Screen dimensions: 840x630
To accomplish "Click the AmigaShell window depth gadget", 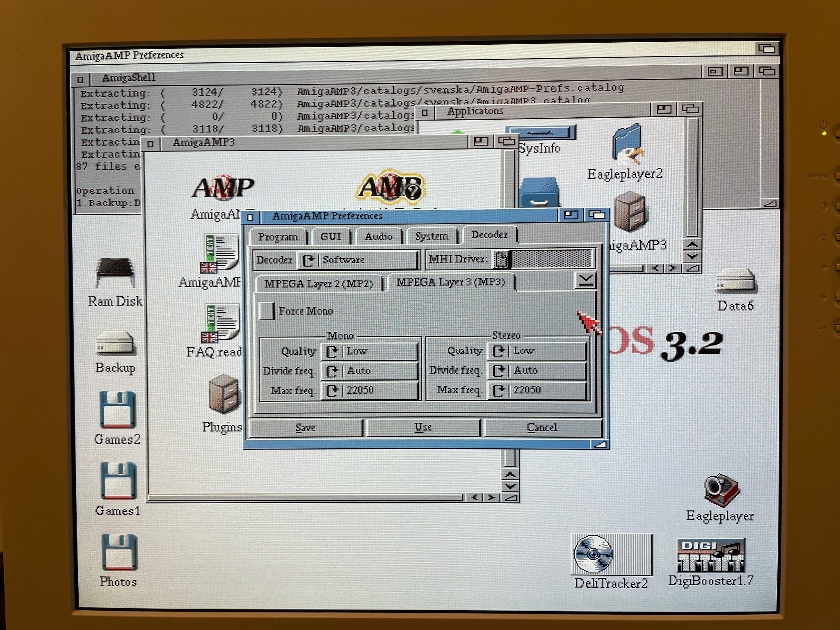I will point(767,71).
